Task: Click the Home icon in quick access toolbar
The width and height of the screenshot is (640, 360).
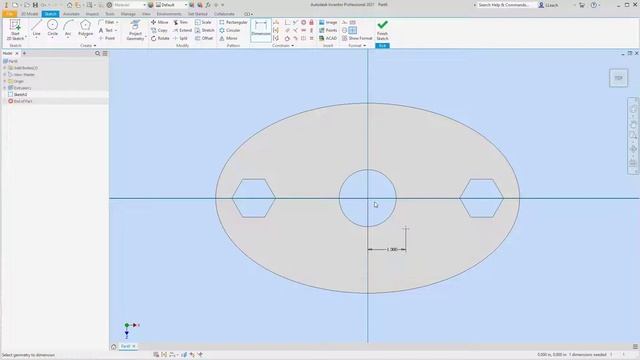Action: (x=69, y=5)
